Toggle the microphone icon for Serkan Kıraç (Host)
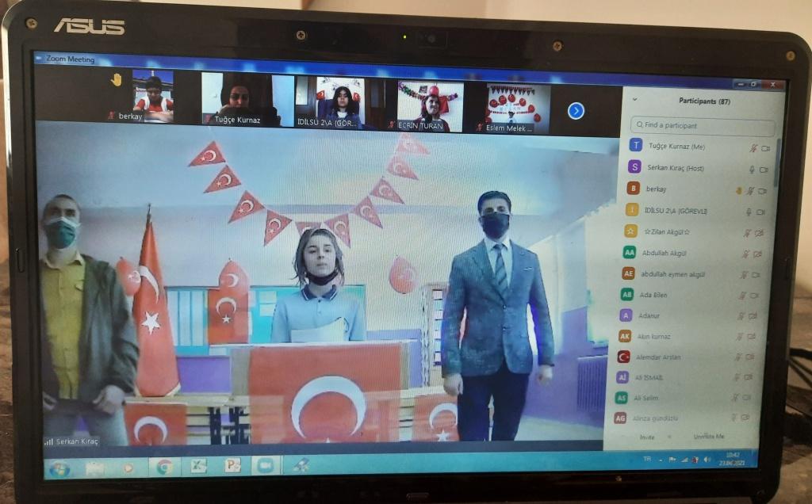This screenshot has width=812, height=504. pyautogui.click(x=752, y=170)
